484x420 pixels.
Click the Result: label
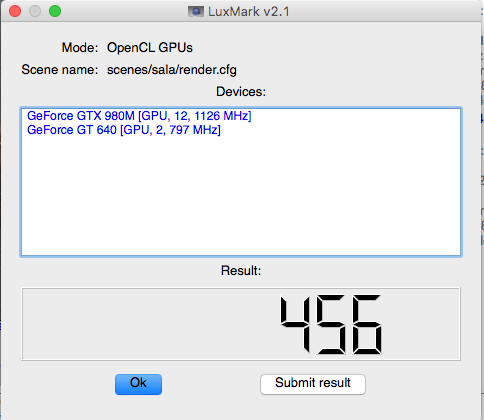[x=241, y=271]
